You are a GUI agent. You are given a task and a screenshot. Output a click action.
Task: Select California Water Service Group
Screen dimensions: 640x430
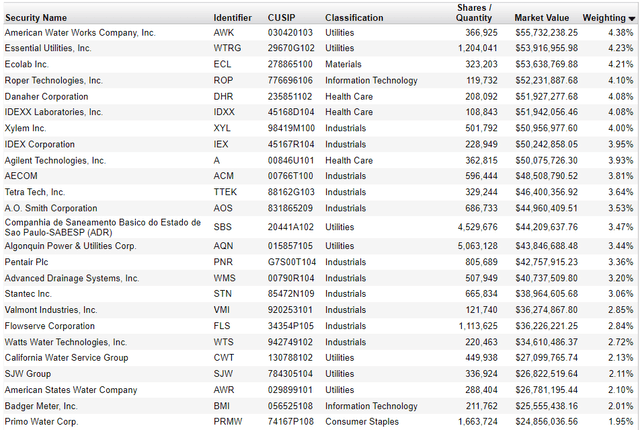(67, 358)
